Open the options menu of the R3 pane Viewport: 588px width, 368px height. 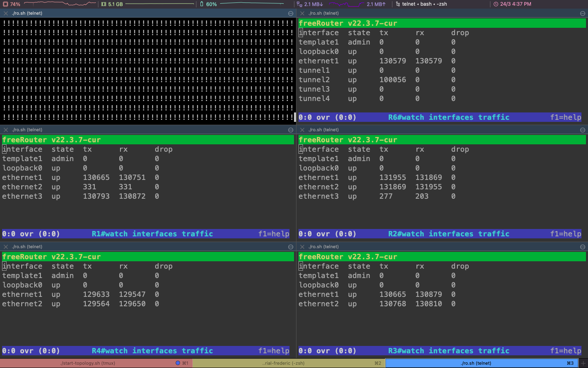(x=582, y=247)
